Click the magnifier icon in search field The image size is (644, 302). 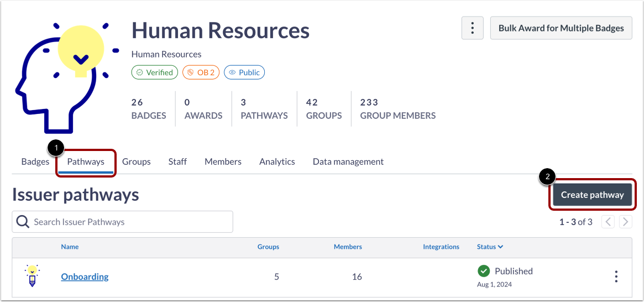(23, 222)
